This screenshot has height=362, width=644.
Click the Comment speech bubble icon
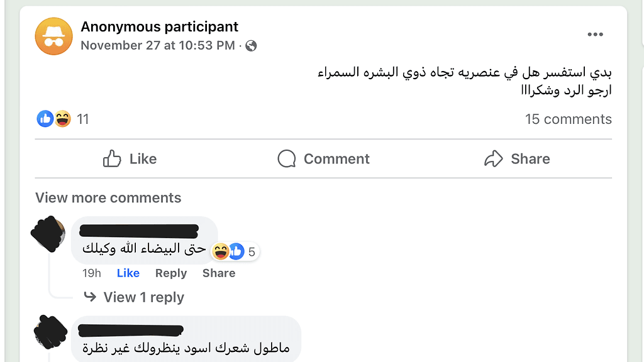(286, 158)
